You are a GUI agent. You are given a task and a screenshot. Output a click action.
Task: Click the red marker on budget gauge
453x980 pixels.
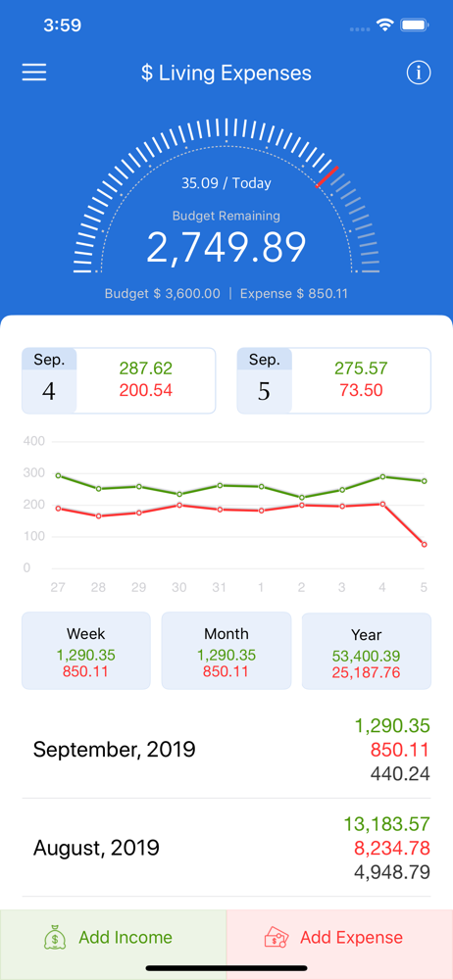[x=327, y=176]
